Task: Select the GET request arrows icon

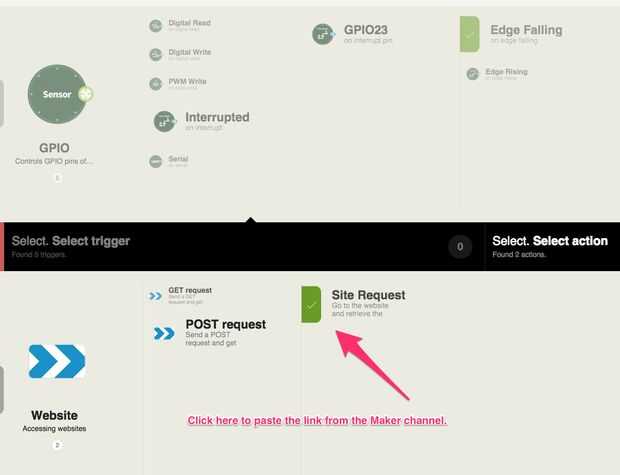Action: 155,296
